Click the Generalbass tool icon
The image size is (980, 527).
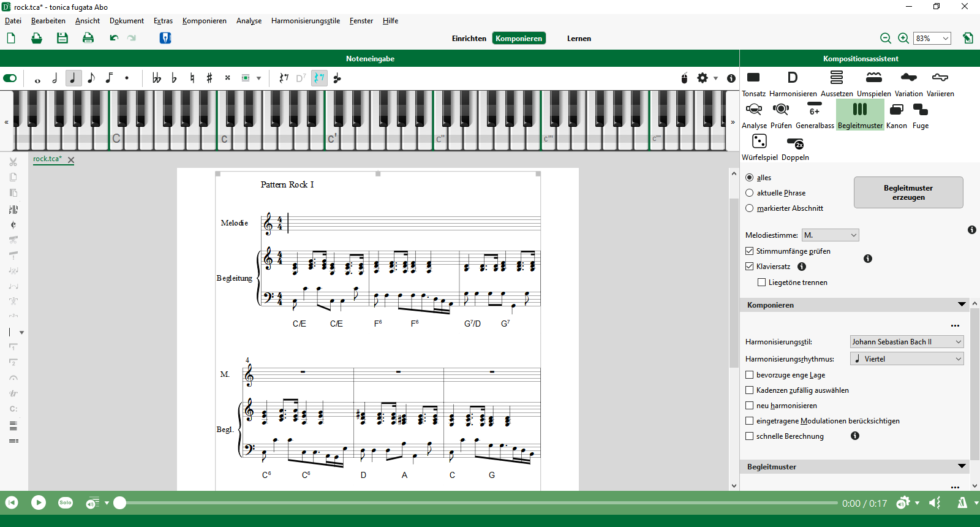click(x=814, y=110)
